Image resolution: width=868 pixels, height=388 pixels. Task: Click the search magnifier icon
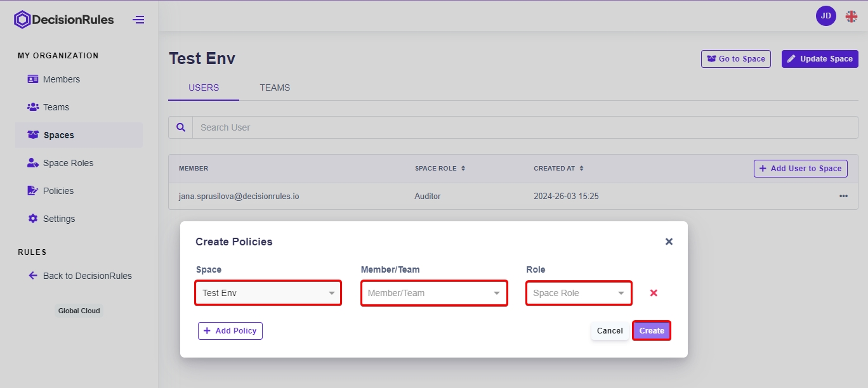coord(181,127)
